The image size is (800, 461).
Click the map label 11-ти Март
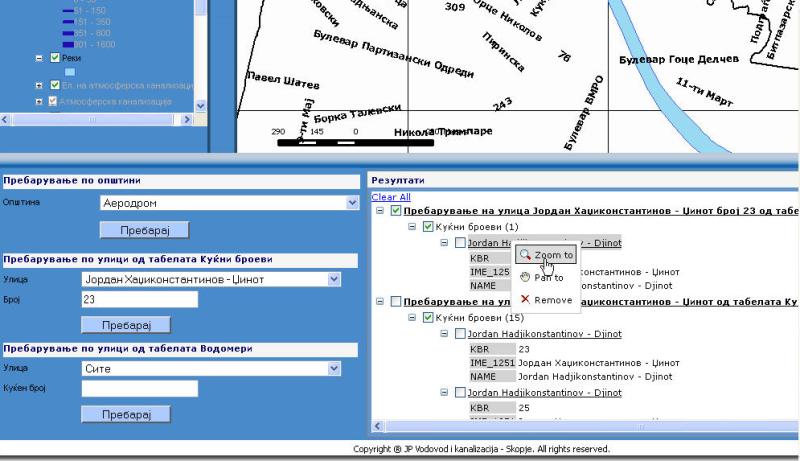(705, 92)
